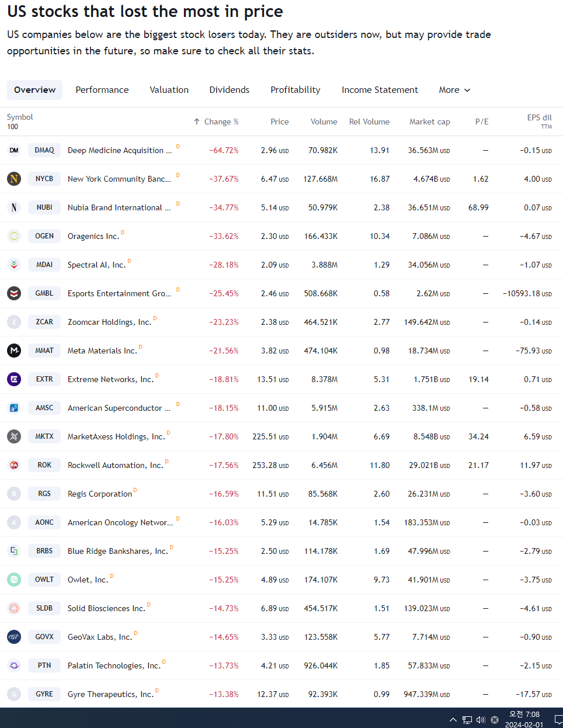
Task: Open New York Community Bancorp link
Action: click(x=119, y=179)
